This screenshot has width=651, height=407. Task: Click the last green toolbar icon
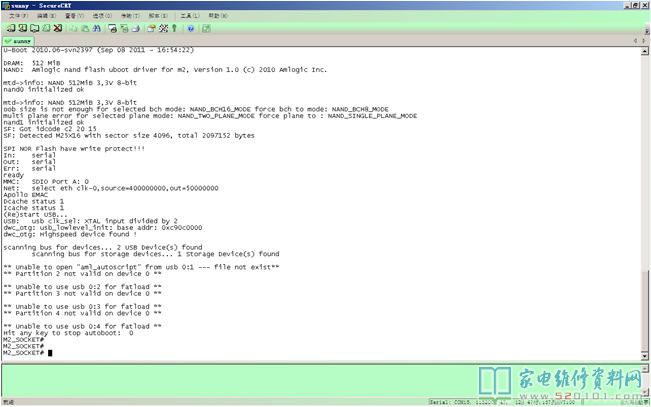point(206,28)
